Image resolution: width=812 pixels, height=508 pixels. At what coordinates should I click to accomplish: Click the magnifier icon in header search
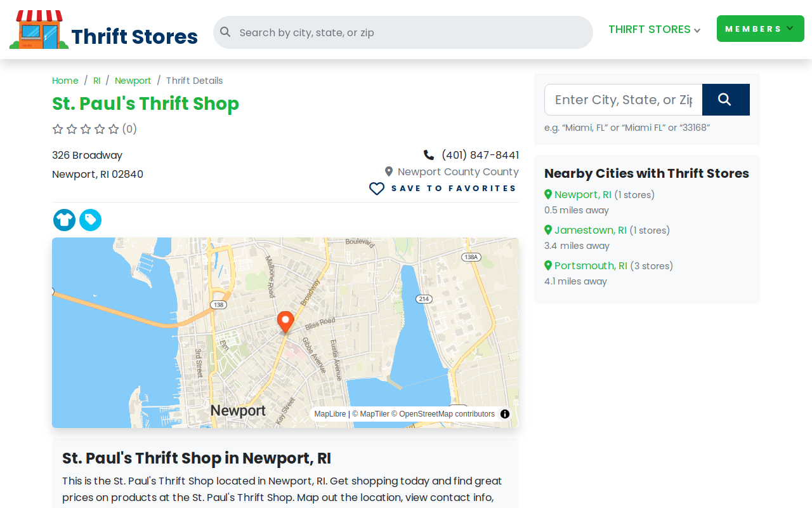[225, 32]
